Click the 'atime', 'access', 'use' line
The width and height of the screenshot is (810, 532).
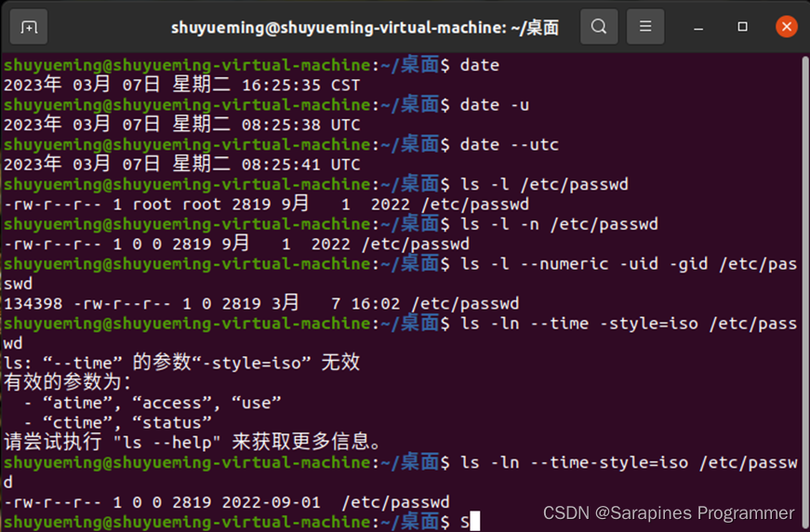click(152, 403)
